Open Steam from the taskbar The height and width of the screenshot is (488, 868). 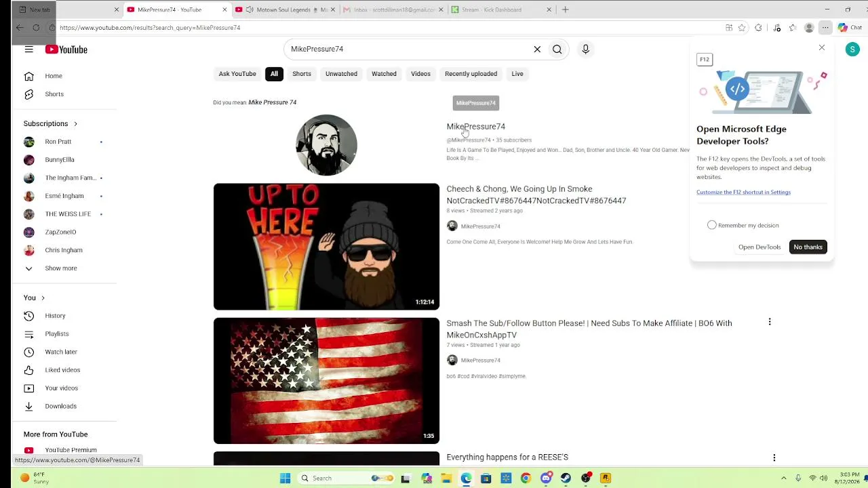tap(566, 479)
